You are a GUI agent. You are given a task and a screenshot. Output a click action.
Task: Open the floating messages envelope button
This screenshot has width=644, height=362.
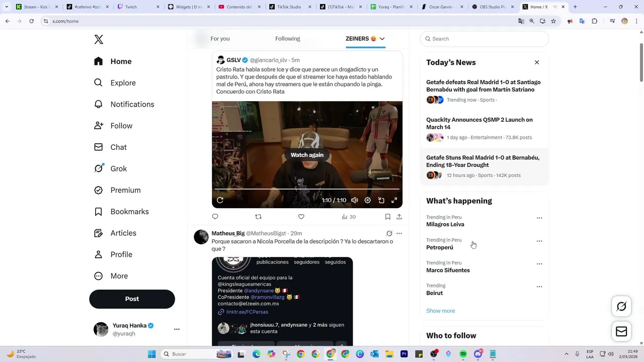pyautogui.click(x=621, y=332)
